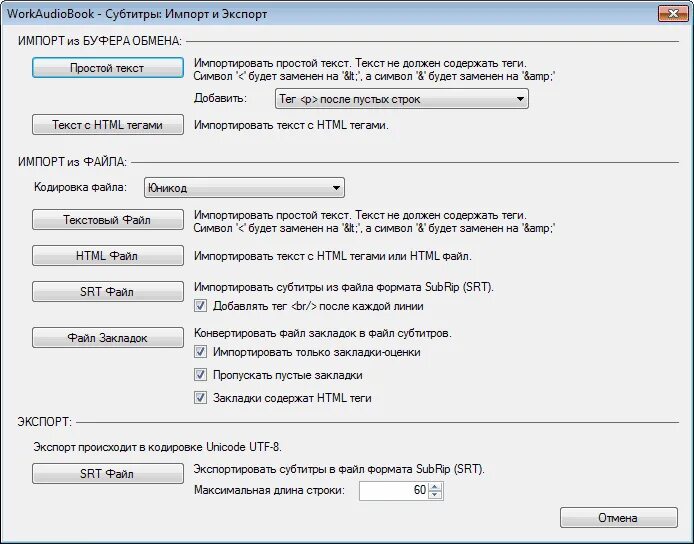
Task: Click the 'Импортировать текст с HTML тегами.' description
Action: (x=291, y=125)
